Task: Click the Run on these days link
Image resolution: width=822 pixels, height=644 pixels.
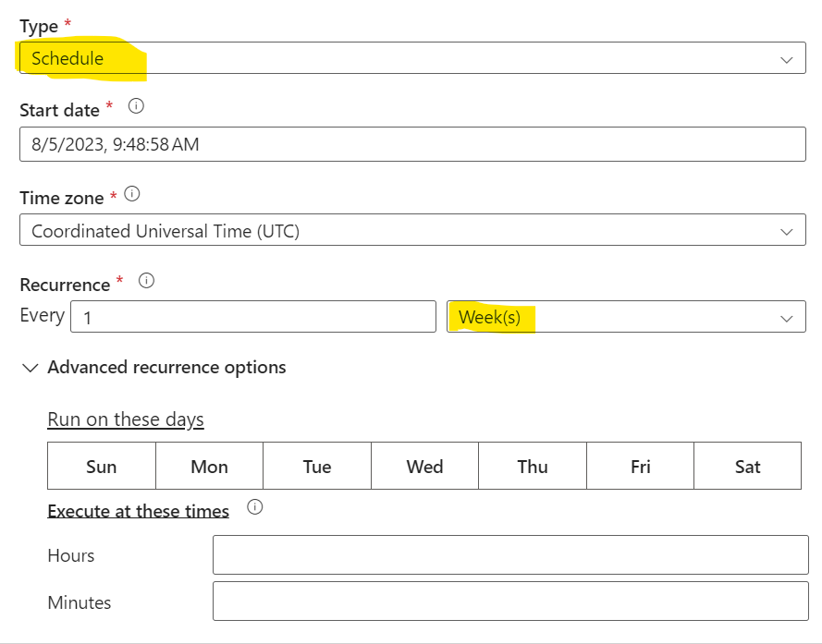Action: click(x=125, y=419)
